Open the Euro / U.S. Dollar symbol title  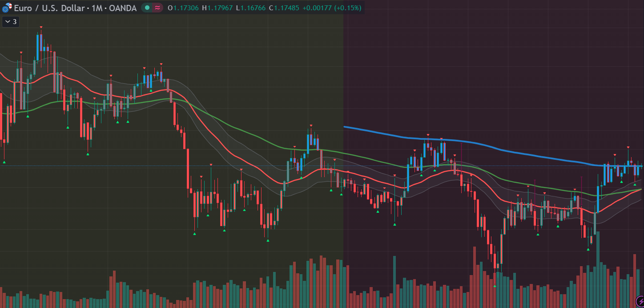49,8
